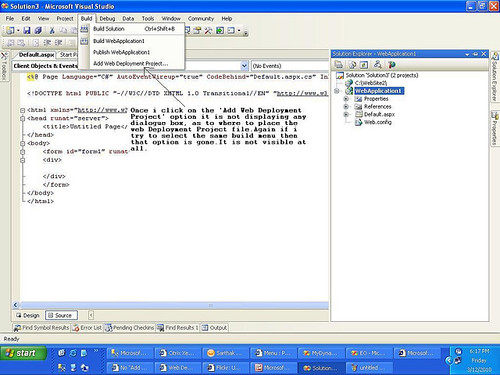
Task: Click the green arrow window icon in toolbar
Action: click(220, 31)
